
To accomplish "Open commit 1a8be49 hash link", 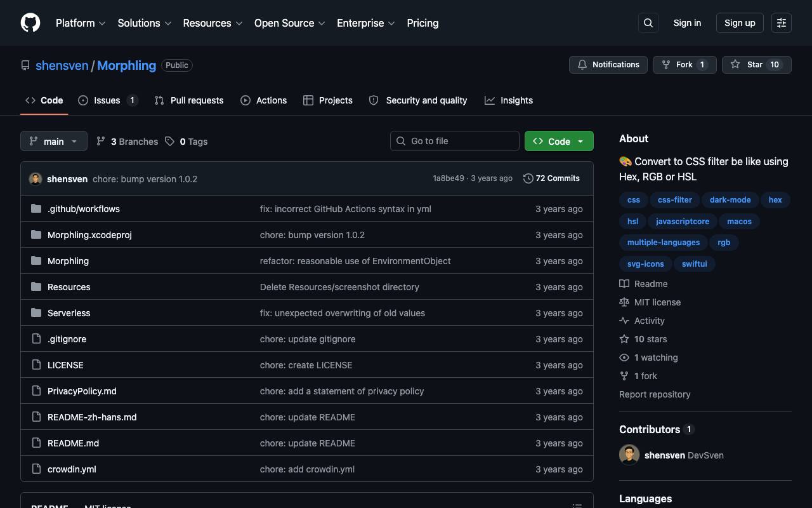I will (449, 178).
